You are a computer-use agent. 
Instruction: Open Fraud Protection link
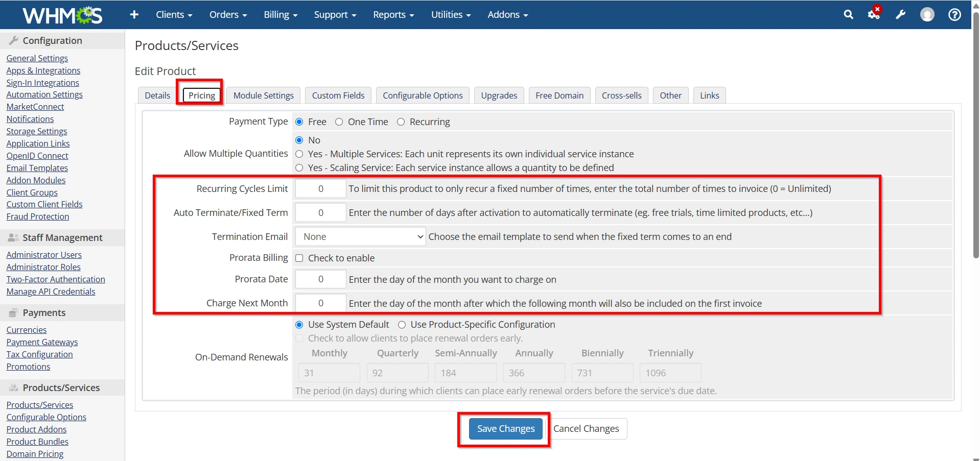click(38, 216)
